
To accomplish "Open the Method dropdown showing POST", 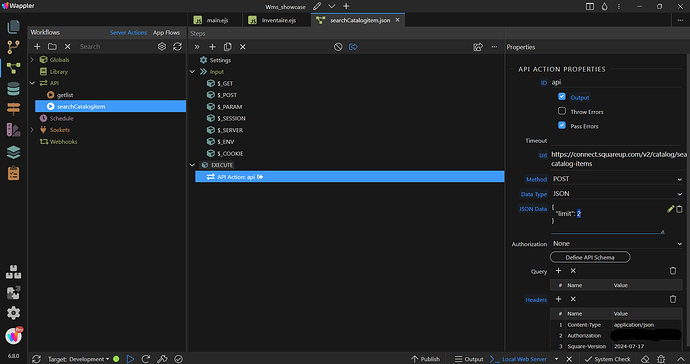I will point(617,179).
